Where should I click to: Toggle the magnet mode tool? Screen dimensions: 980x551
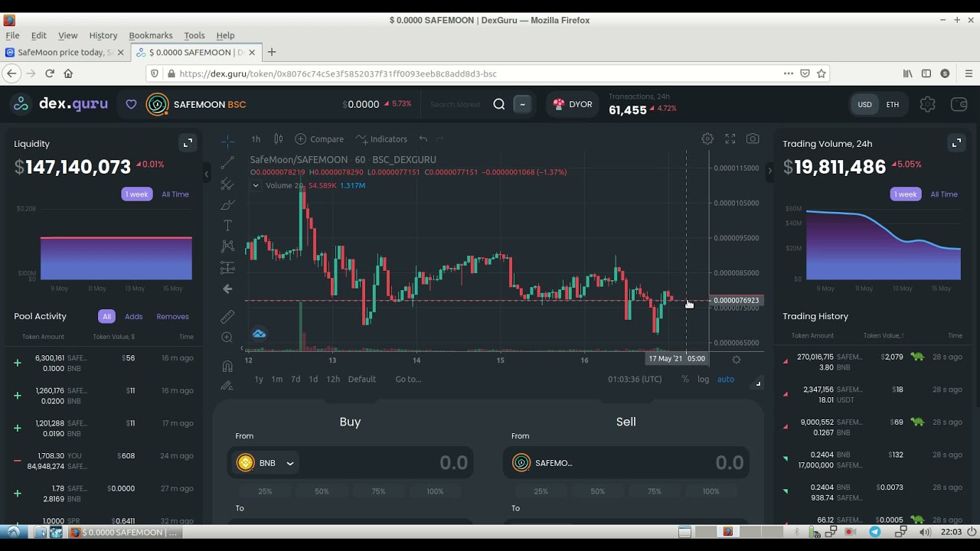(x=227, y=366)
